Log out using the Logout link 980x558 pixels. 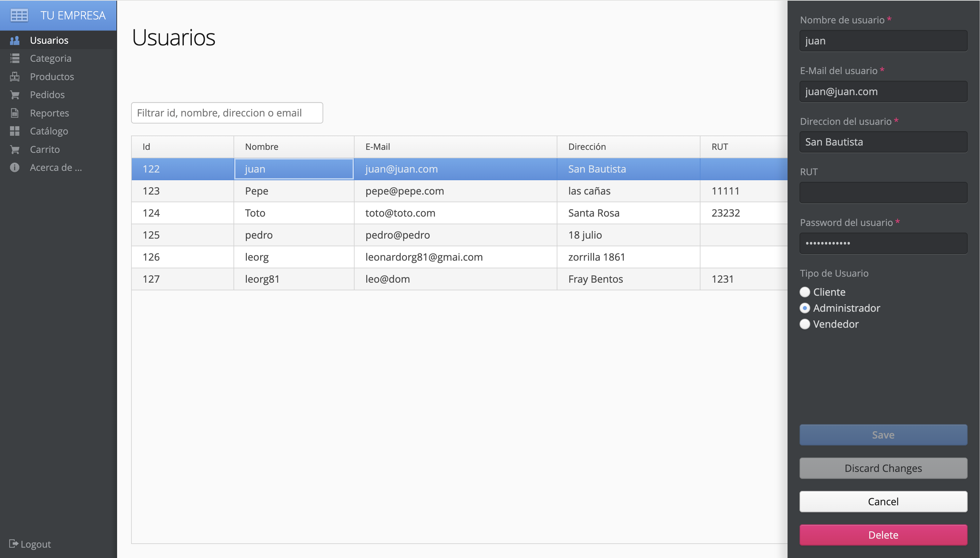coord(30,544)
